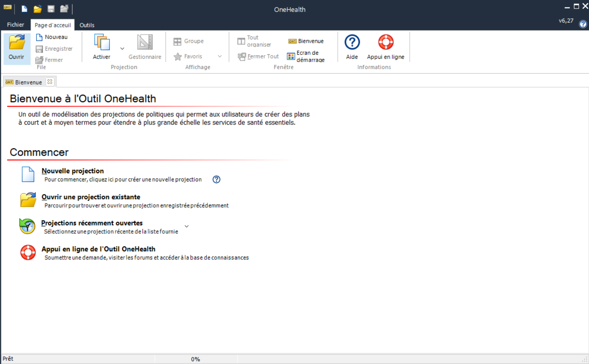Maximize the OneHealth window

pyautogui.click(x=576, y=6)
